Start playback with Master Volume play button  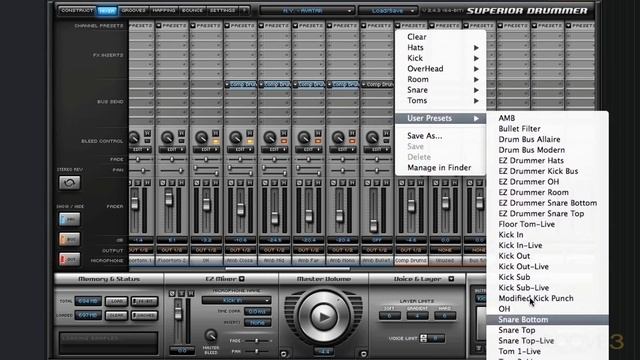(324, 316)
